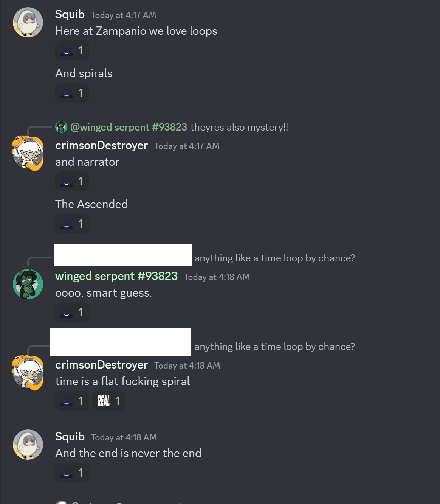Click reaction under 'And the end is never the end'
This screenshot has width=440, height=504.
[x=72, y=473]
